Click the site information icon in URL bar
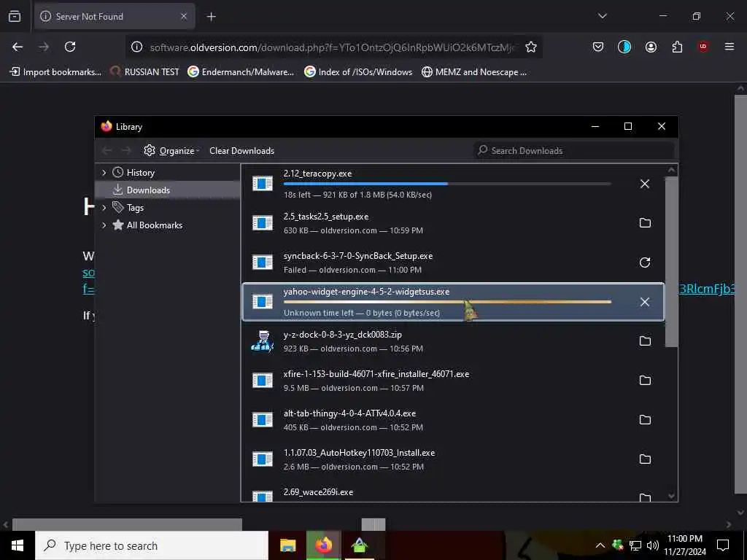 (136, 47)
